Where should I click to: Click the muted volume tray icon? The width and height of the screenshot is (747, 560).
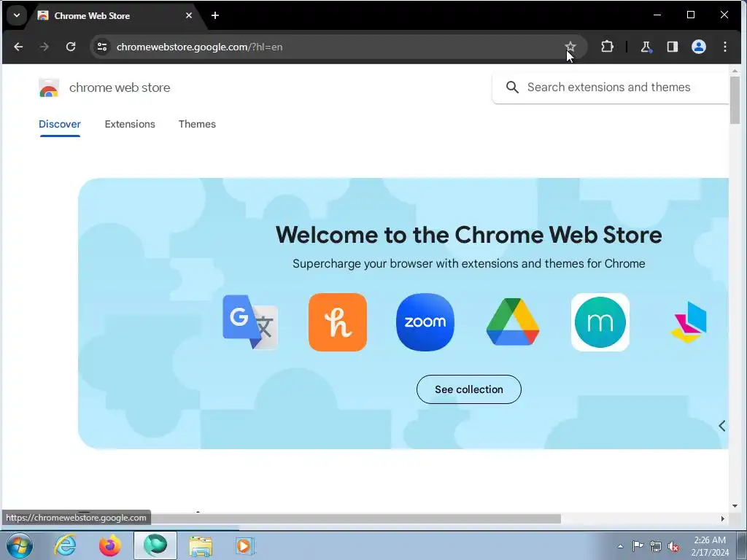point(673,546)
